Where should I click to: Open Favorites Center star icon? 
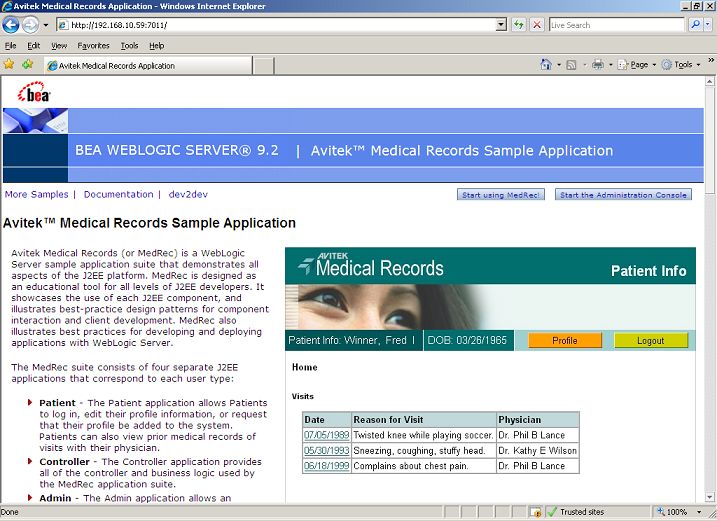(x=9, y=64)
